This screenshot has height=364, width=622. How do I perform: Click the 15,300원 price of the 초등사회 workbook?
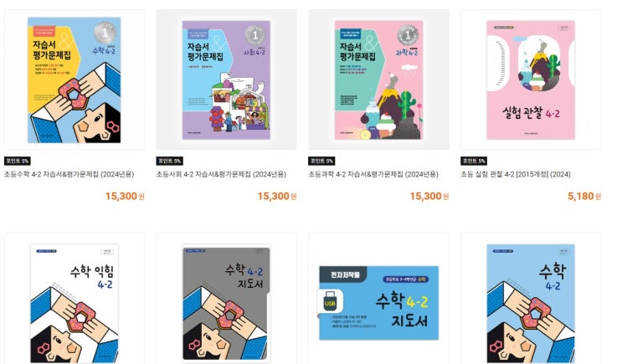pyautogui.click(x=277, y=197)
